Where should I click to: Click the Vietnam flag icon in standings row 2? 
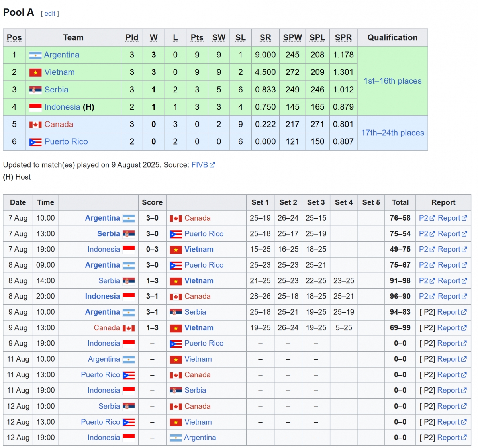coord(35,72)
